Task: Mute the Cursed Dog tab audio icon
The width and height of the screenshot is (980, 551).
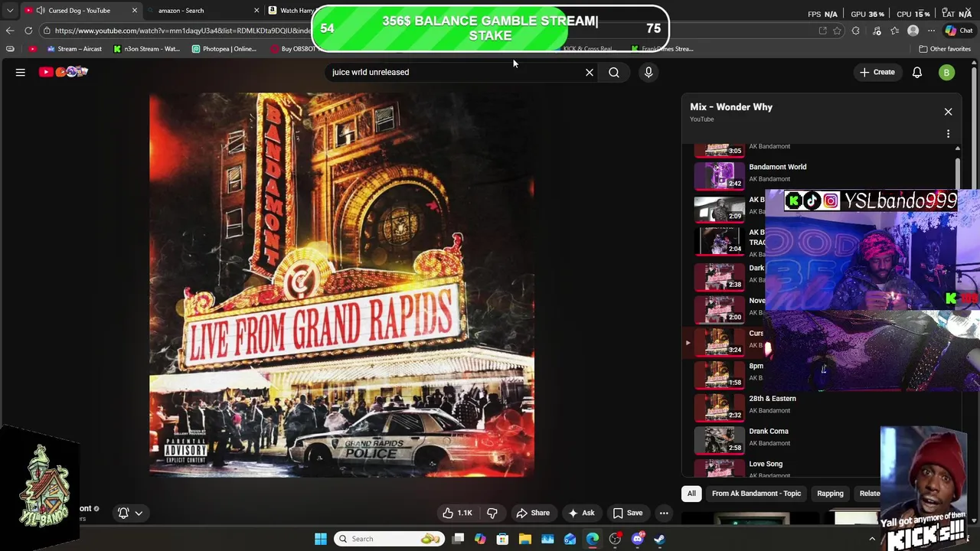Action: coord(40,11)
